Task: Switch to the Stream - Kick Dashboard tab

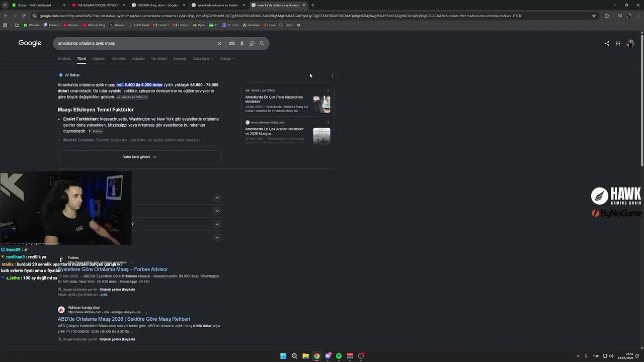Action: 38,5
